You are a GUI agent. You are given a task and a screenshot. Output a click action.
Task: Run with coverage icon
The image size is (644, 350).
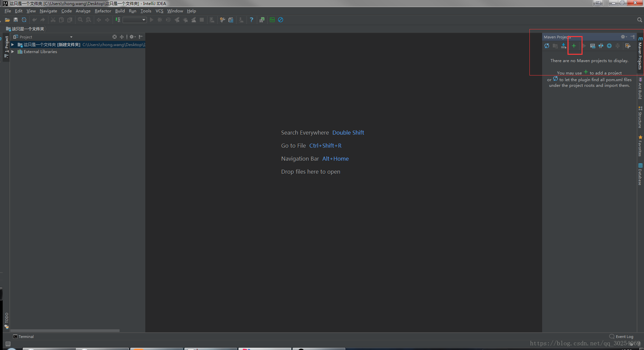point(168,20)
